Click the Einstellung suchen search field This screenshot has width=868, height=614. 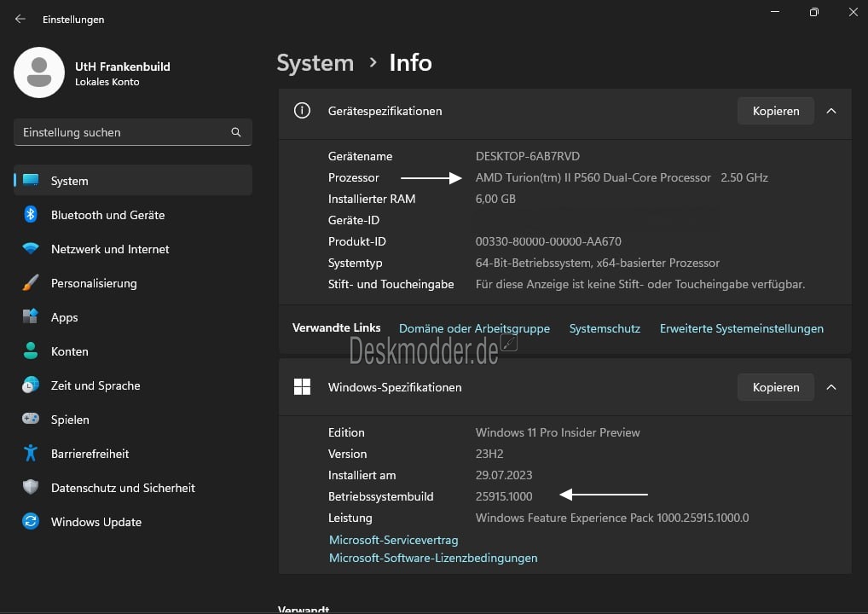point(124,132)
